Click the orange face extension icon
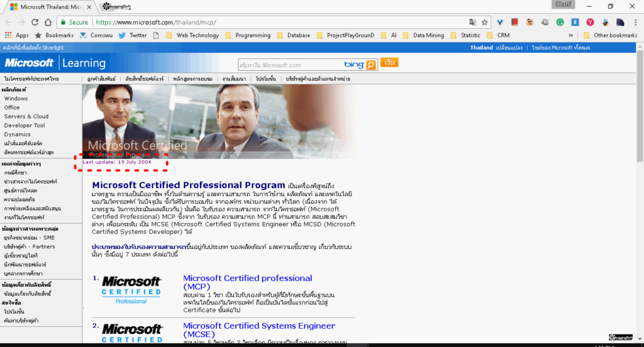This screenshot has width=644, height=347. [x=530, y=22]
